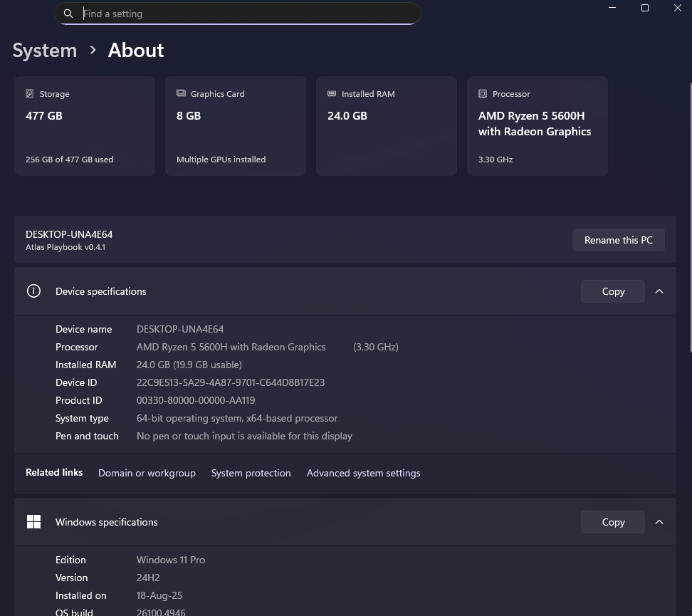Select Version value '24H2'
Screen dimensions: 692x616
148,578
